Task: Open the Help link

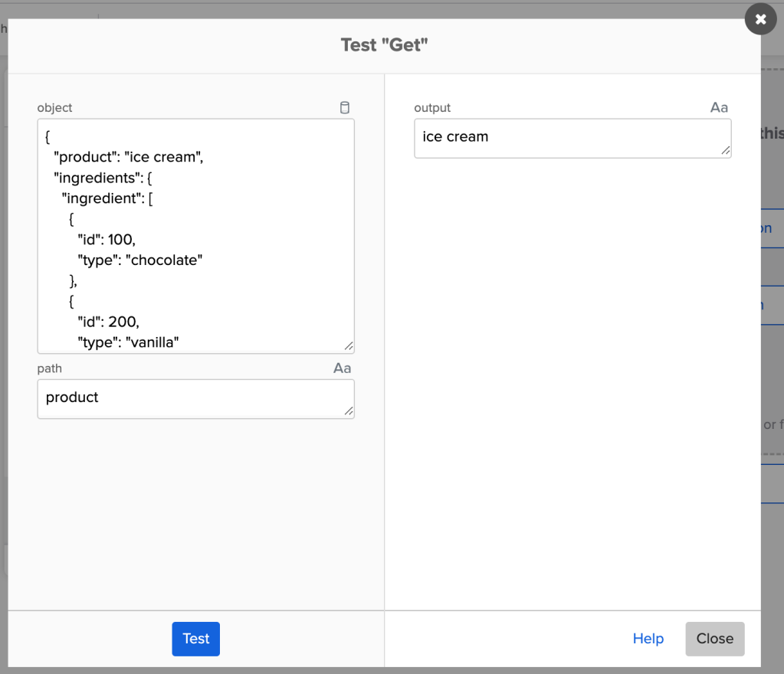Action: point(648,639)
